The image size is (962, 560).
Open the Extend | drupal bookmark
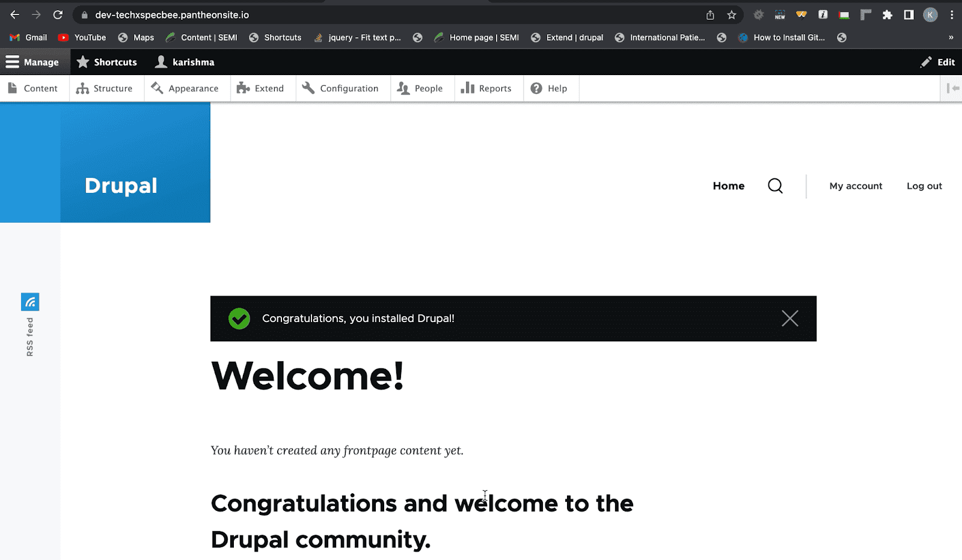click(x=567, y=37)
